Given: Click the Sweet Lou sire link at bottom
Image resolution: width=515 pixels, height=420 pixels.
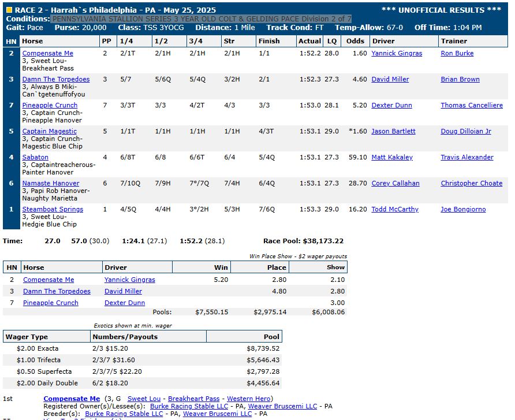Looking at the screenshot, I should 144,399.
